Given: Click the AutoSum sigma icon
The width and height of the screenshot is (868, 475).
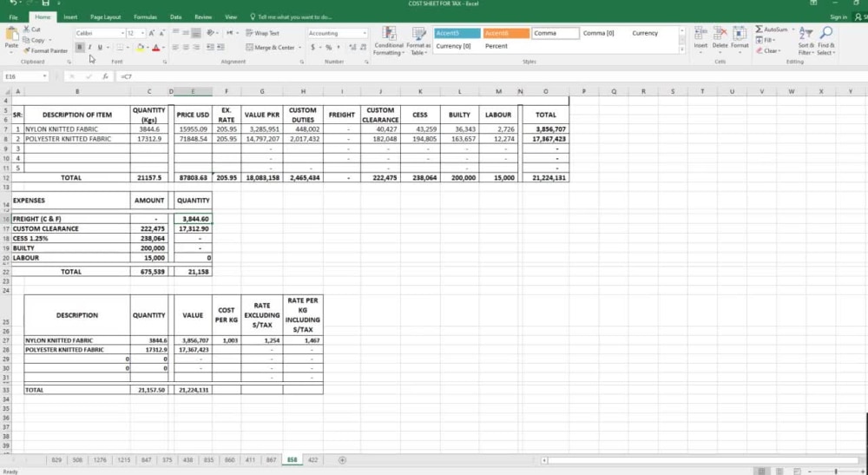Looking at the screenshot, I should click(x=759, y=30).
